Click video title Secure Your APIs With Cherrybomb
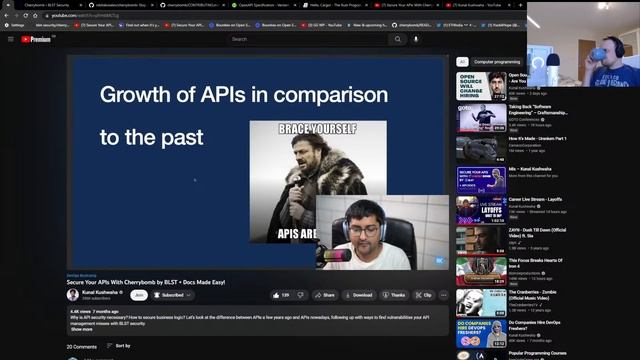This screenshot has height=360, width=640. point(146,282)
